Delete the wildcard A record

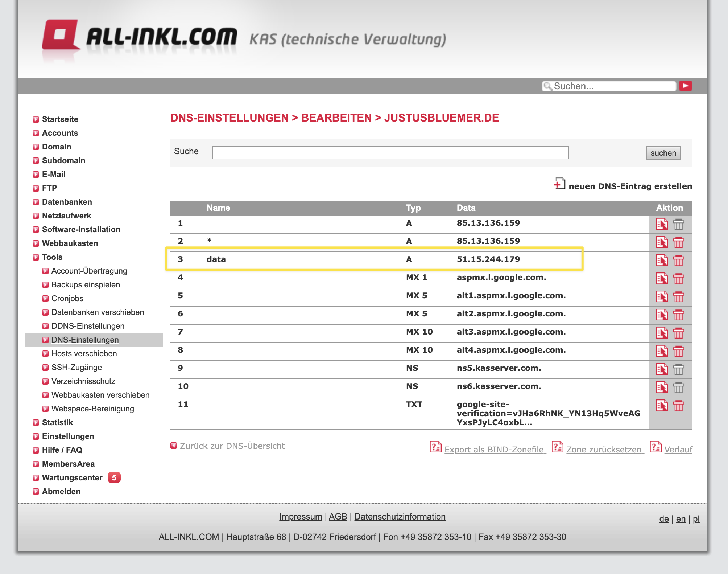coord(678,242)
